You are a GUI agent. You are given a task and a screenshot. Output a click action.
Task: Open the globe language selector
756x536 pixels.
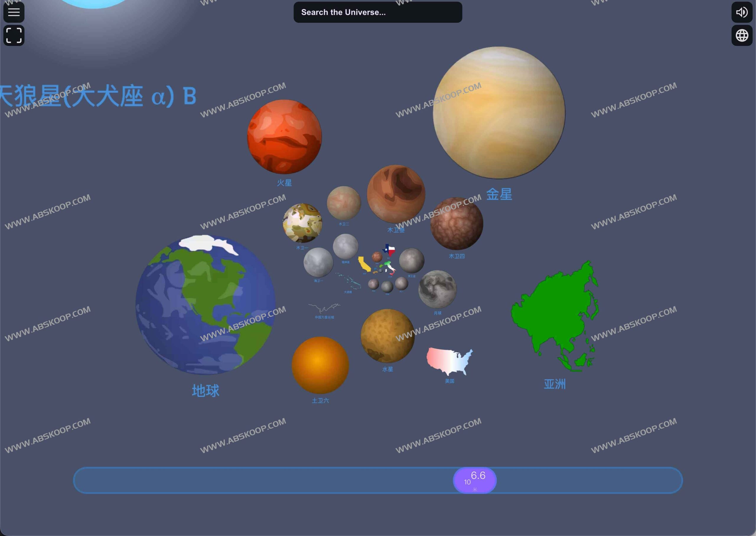[742, 35]
